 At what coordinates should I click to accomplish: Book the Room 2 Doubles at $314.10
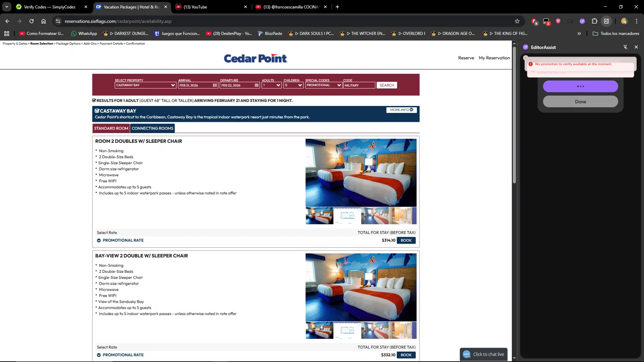(x=406, y=240)
